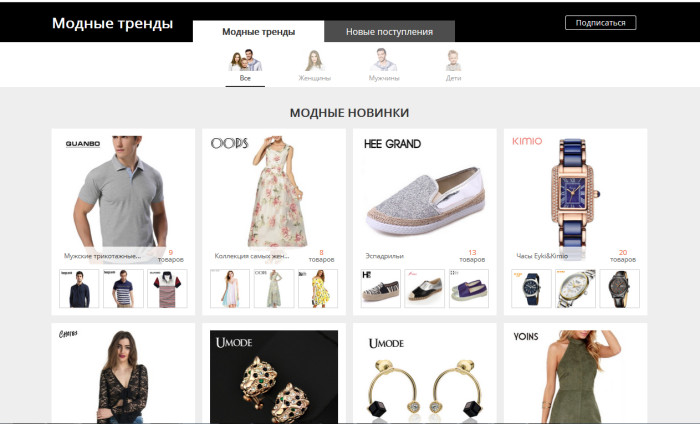Screen dimensions: 700x424
Task: Click the Kimio brand logo
Action: tap(527, 141)
